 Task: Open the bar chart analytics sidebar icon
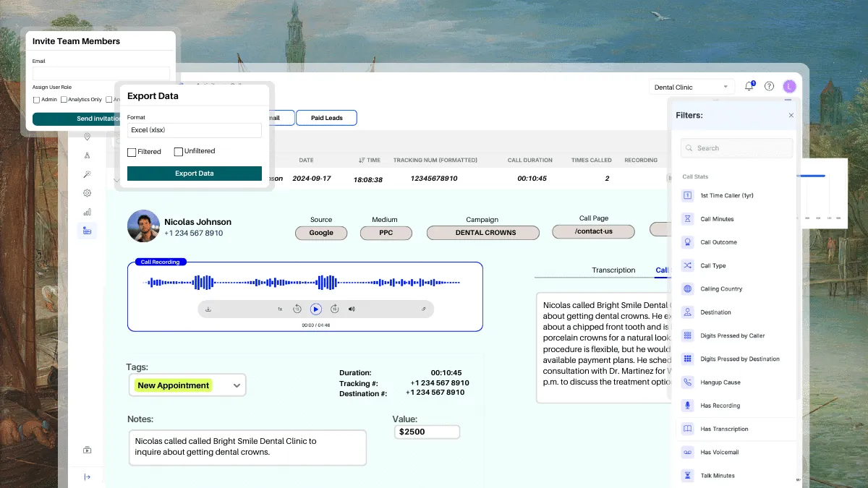coord(87,212)
